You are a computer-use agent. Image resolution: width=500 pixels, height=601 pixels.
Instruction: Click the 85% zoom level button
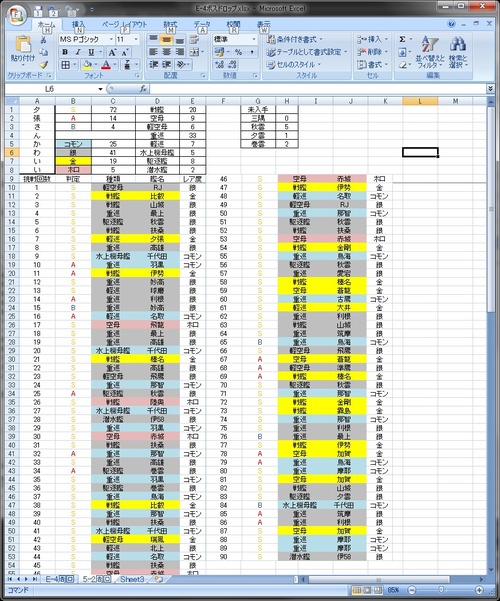393,590
